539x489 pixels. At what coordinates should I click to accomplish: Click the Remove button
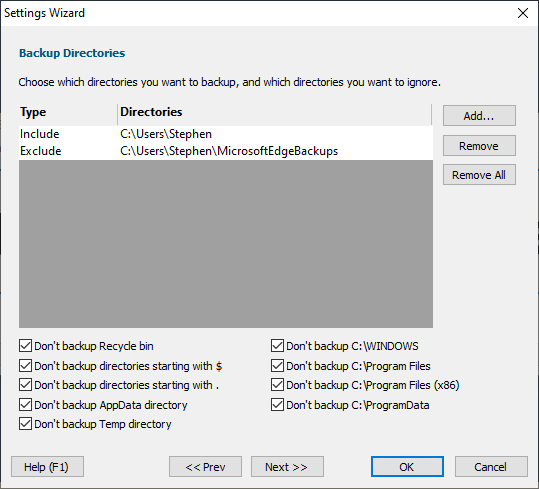coord(479,146)
